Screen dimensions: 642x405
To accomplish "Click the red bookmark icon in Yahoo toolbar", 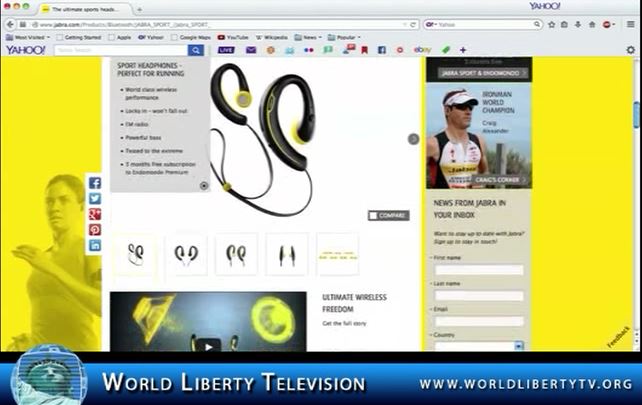I will 364,50.
